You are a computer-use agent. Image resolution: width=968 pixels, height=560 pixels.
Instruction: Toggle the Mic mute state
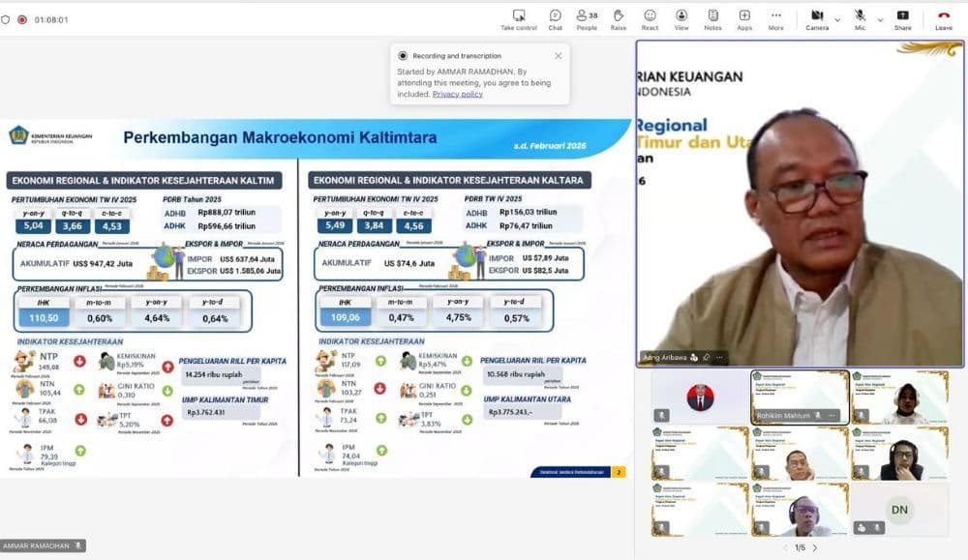pyautogui.click(x=860, y=19)
